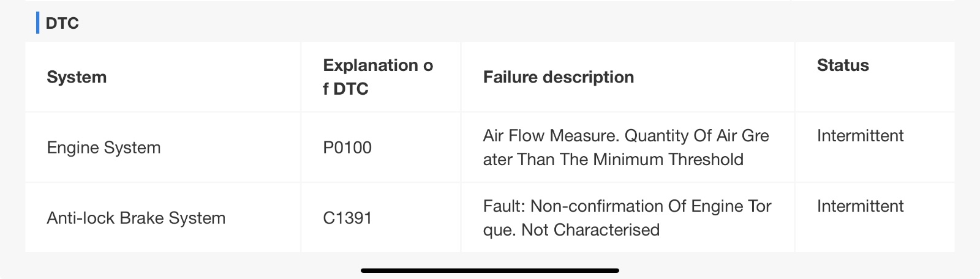The height and width of the screenshot is (279, 980).
Task: Click the Air Flow Measure failure description
Action: [626, 147]
